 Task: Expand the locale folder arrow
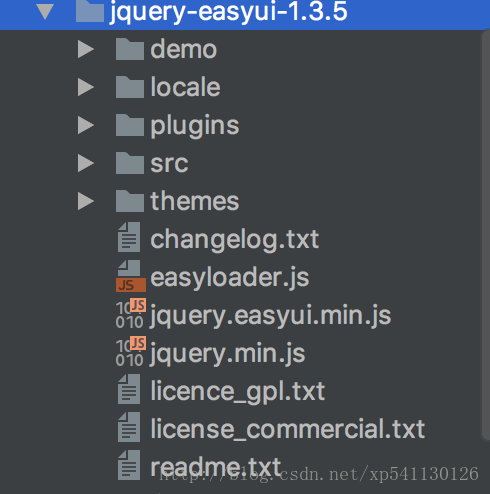(86, 87)
